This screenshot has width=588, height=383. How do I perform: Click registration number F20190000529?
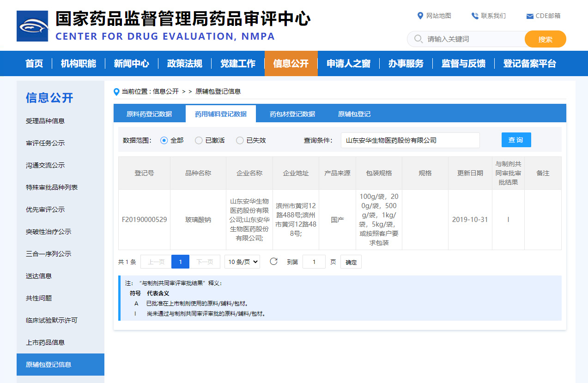(145, 220)
